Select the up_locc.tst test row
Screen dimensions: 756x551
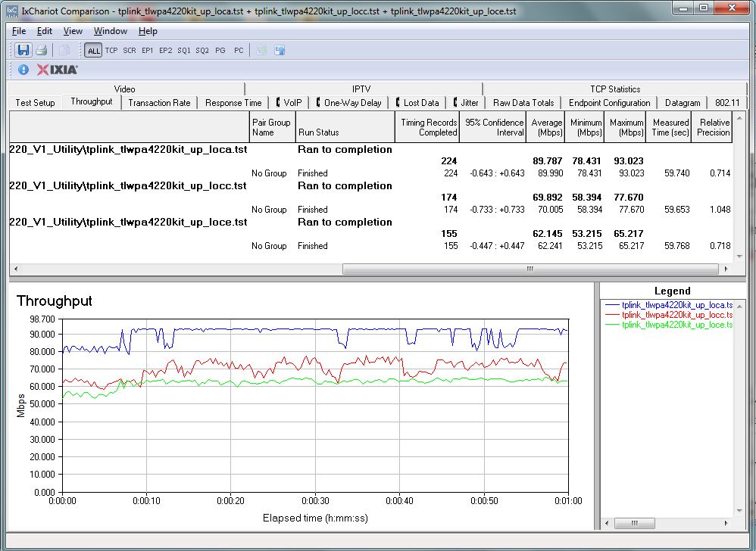point(370,186)
